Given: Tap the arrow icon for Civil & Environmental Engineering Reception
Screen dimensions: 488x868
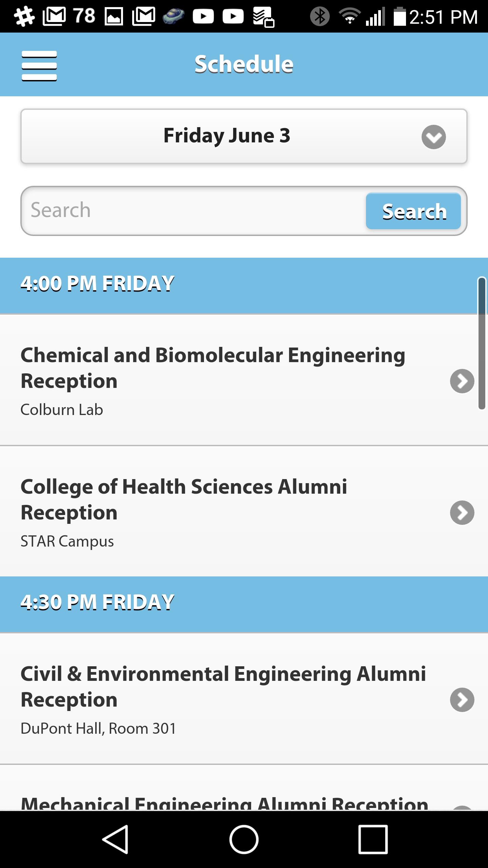Looking at the screenshot, I should tap(462, 700).
